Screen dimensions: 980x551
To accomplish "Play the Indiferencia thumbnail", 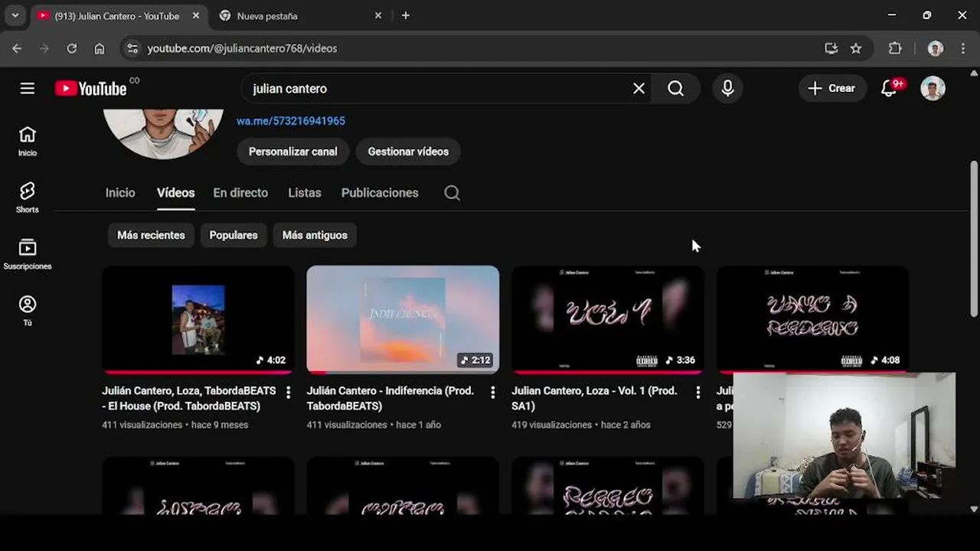I will (x=403, y=319).
